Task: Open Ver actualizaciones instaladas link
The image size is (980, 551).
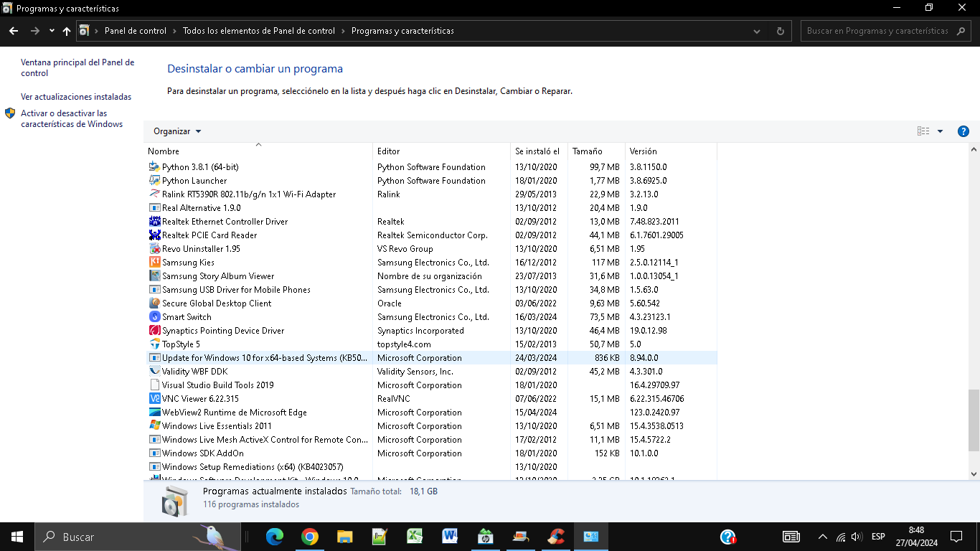Action: click(x=76, y=97)
